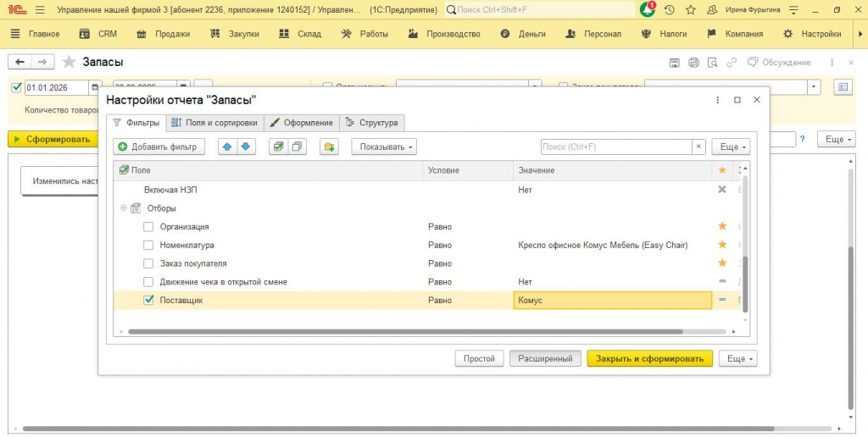Open dialog three-dot options menu
This screenshot has width=868, height=437.
point(718,100)
